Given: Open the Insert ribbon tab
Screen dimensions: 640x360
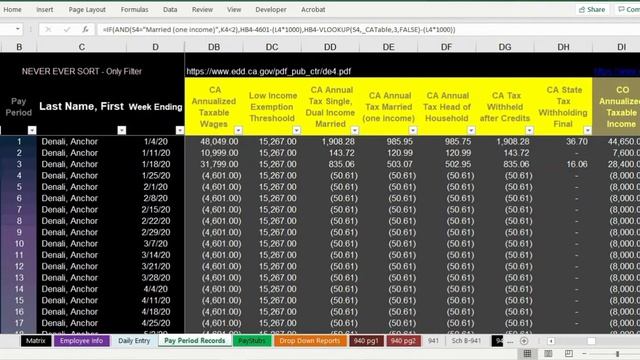Looking at the screenshot, I should pos(44,9).
